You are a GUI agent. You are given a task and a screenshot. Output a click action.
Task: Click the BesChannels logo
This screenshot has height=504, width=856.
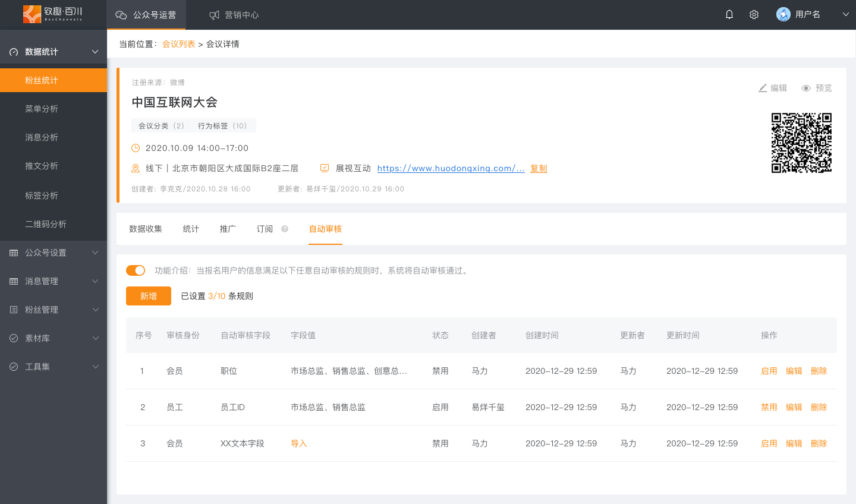coord(53,14)
